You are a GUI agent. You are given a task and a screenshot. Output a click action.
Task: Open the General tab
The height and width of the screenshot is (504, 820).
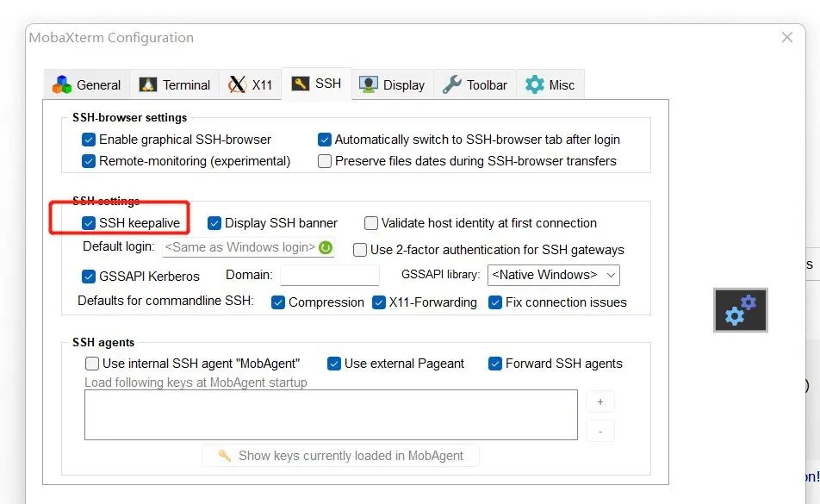coord(87,84)
